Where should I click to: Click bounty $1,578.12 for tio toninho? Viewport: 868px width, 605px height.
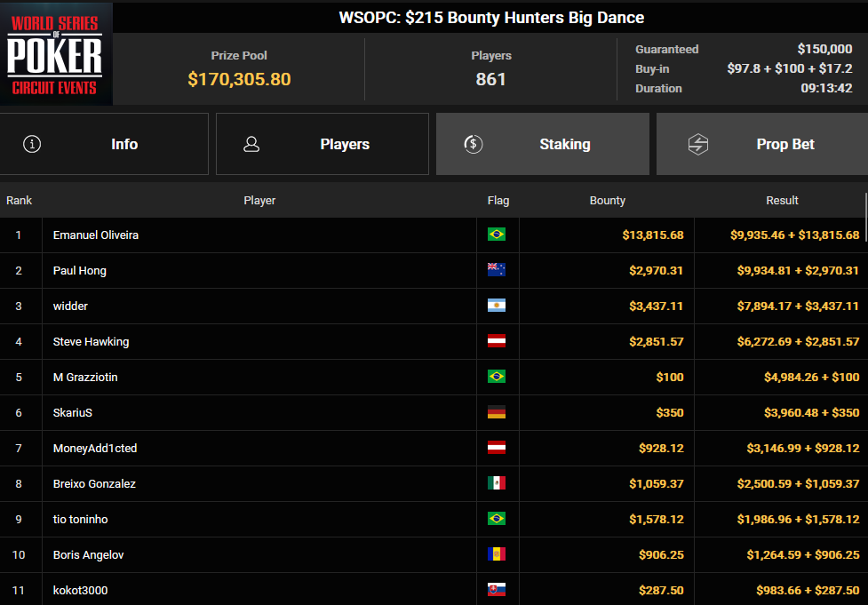click(656, 519)
